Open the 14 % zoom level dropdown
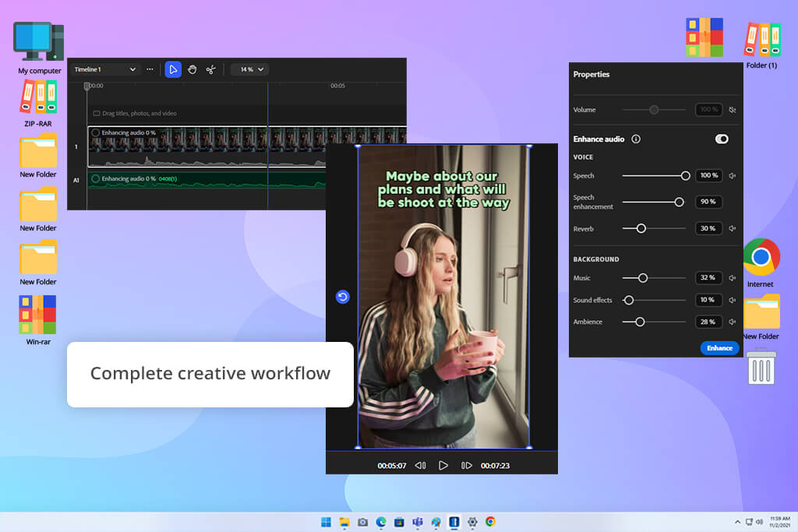 (250, 69)
